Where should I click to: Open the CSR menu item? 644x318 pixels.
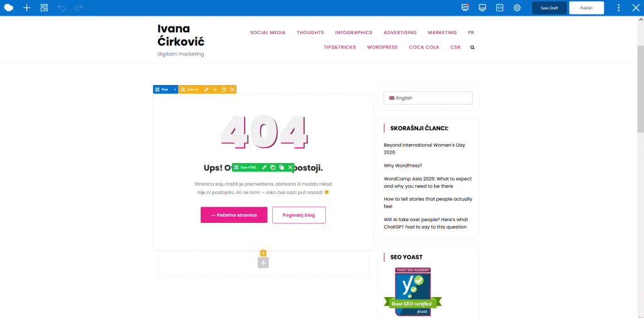point(455,47)
